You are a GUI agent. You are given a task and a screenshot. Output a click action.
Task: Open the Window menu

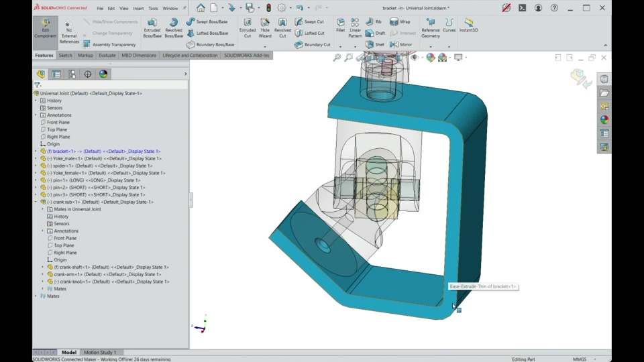pos(170,8)
